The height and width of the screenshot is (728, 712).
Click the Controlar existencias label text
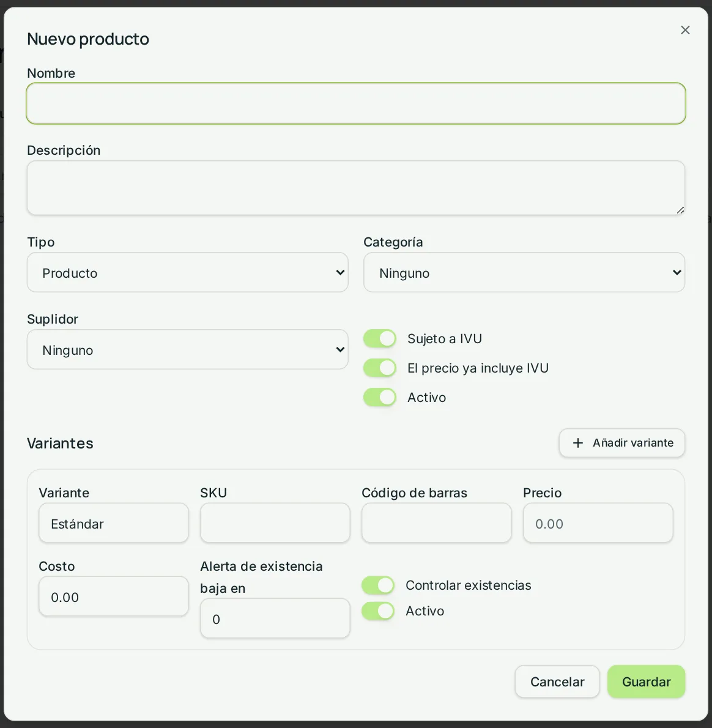coord(469,585)
